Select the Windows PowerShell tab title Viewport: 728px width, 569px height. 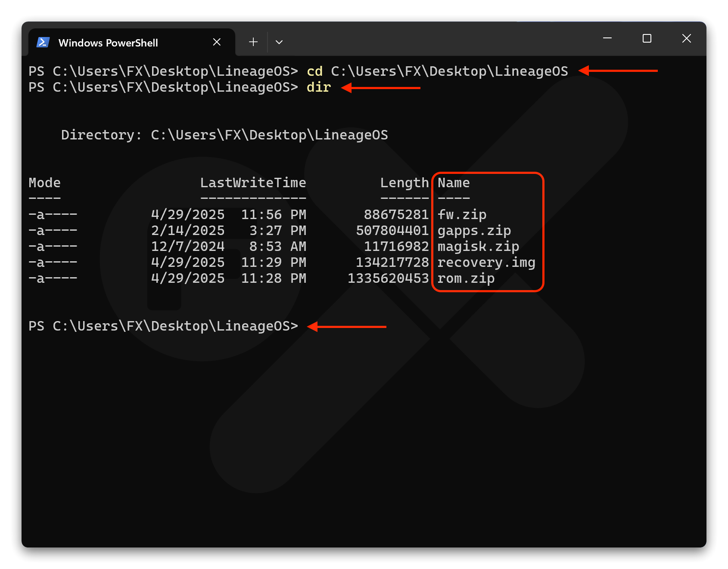(x=108, y=43)
